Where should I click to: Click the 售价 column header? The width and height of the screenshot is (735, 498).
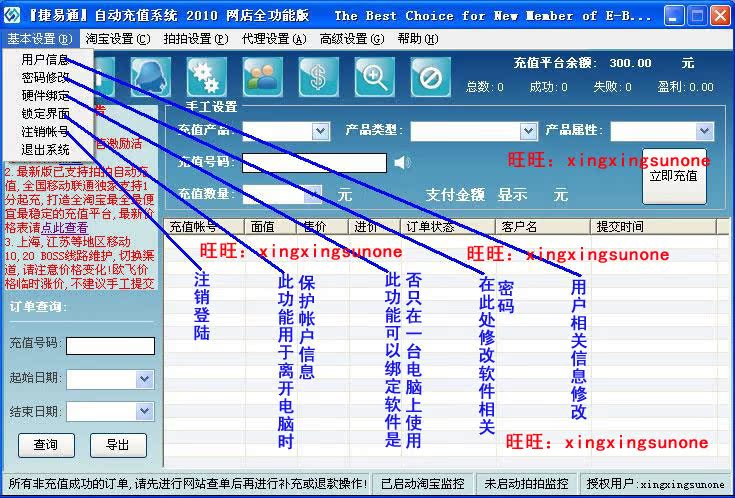click(322, 227)
